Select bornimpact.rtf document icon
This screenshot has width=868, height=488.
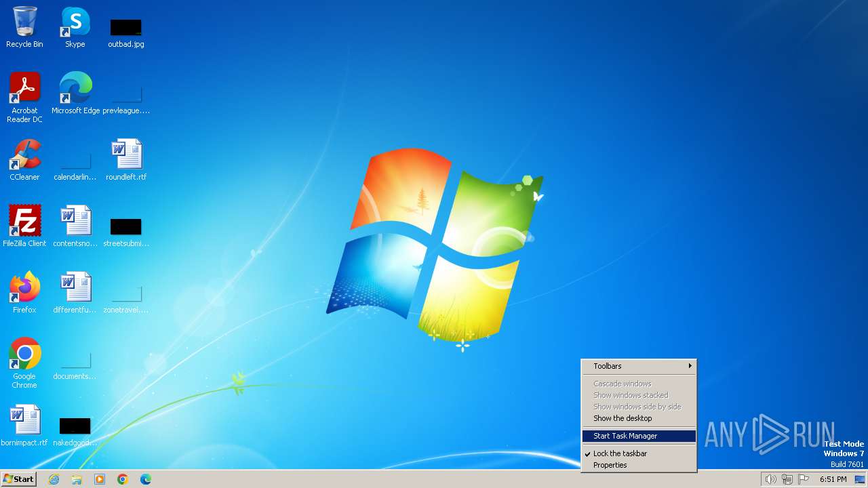tap(24, 426)
